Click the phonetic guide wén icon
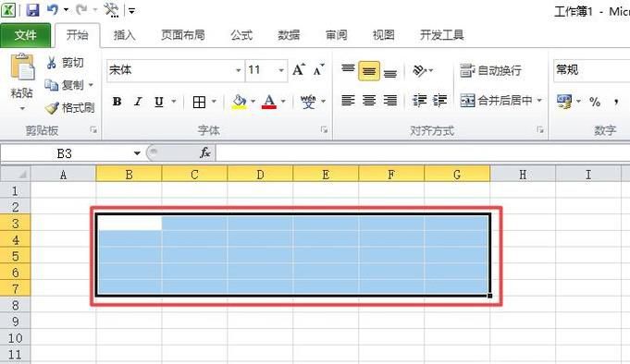 click(308, 102)
